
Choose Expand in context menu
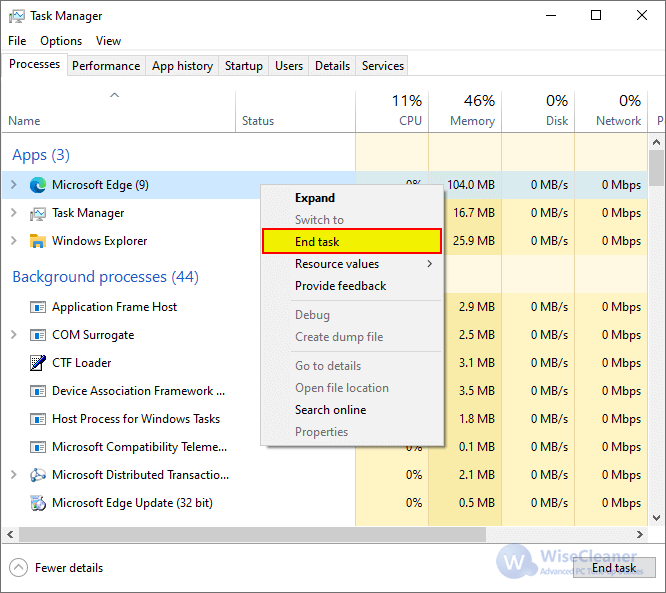click(x=352, y=198)
